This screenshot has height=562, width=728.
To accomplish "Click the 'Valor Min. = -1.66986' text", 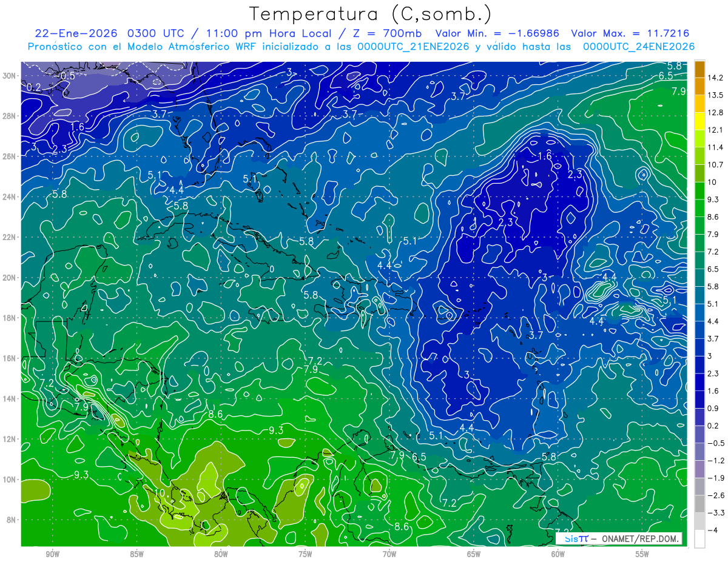I will 497,33.
